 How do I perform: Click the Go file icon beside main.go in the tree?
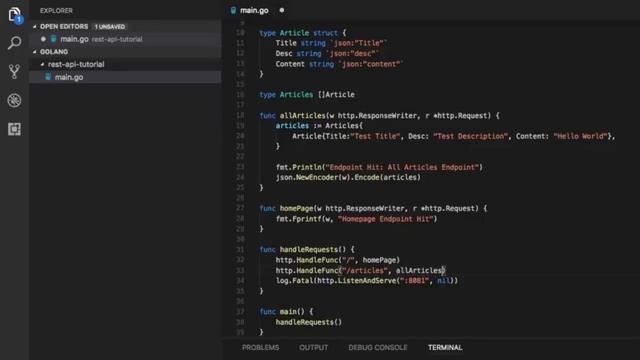click(48, 77)
